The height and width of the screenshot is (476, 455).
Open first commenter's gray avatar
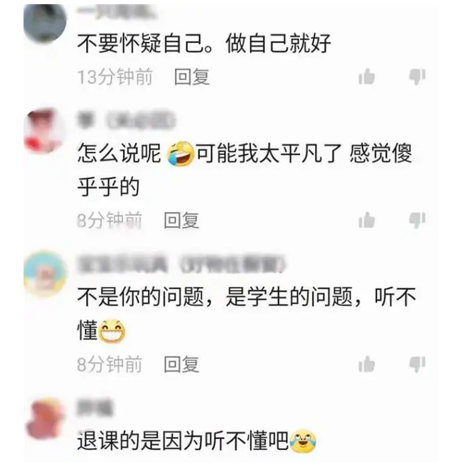click(x=45, y=23)
